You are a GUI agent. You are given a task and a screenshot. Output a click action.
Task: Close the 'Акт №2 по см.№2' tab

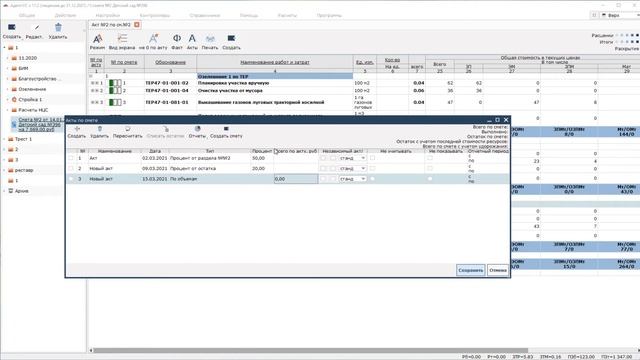pos(137,24)
